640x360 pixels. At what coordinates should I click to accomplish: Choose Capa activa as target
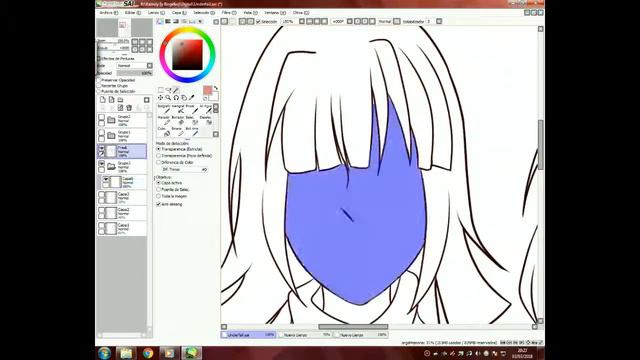(158, 183)
